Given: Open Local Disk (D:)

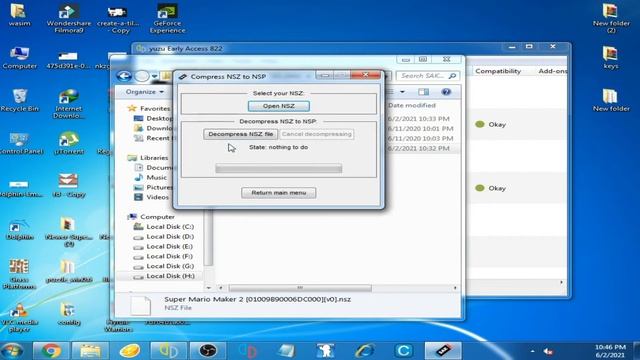Looking at the screenshot, I should [x=170, y=237].
